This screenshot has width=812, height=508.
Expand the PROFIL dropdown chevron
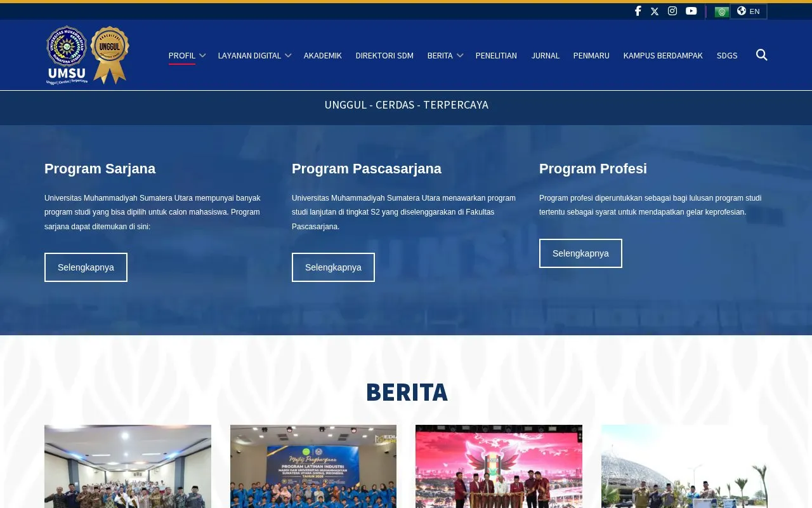(x=202, y=55)
